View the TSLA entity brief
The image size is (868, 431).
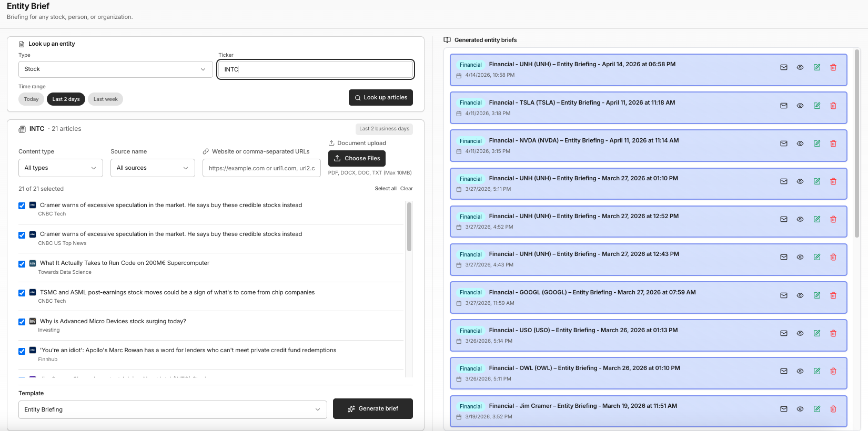pyautogui.click(x=800, y=106)
